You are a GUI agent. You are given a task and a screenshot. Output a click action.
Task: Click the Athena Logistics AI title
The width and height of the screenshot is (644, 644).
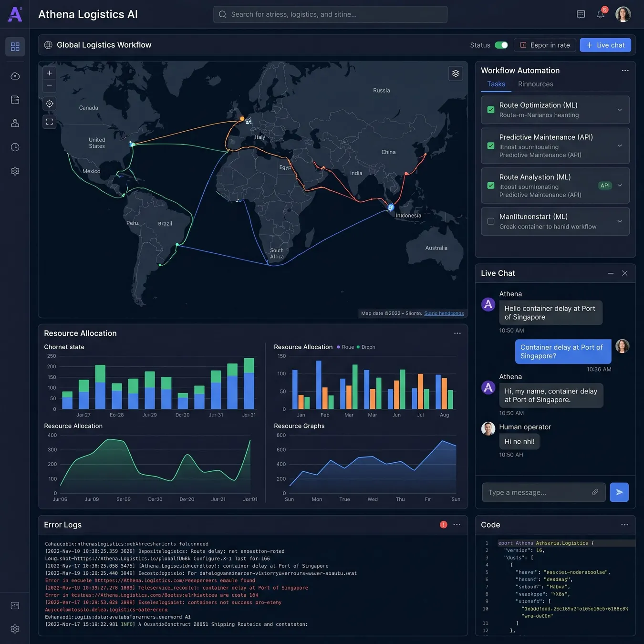pos(88,14)
